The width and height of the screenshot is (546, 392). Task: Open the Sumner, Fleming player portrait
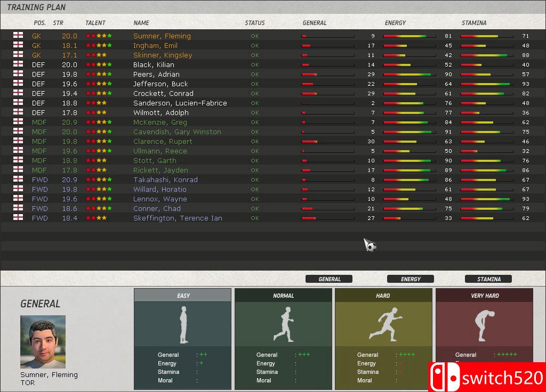43,341
